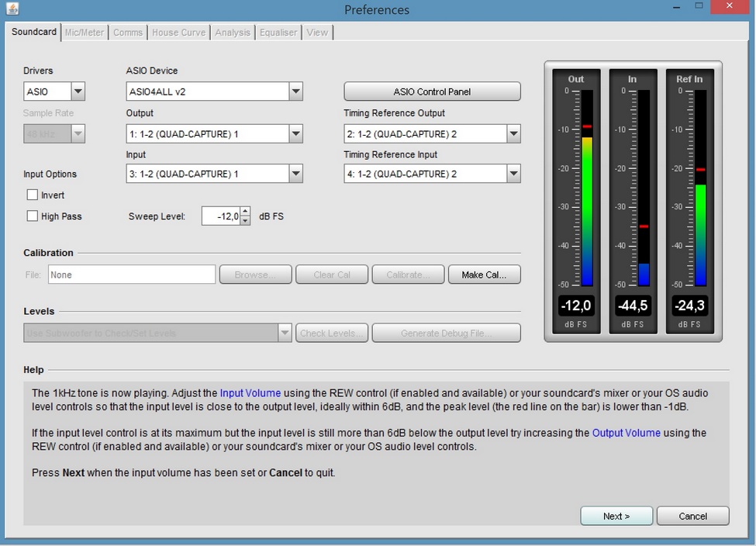756x546 pixels.
Task: Open the Timing Reference Input dropdown
Action: [513, 174]
